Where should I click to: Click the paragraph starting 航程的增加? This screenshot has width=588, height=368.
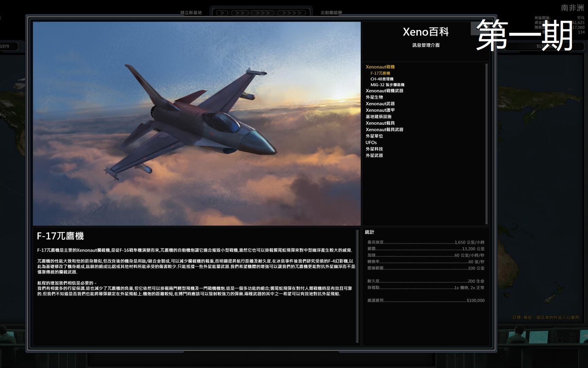pos(195,288)
